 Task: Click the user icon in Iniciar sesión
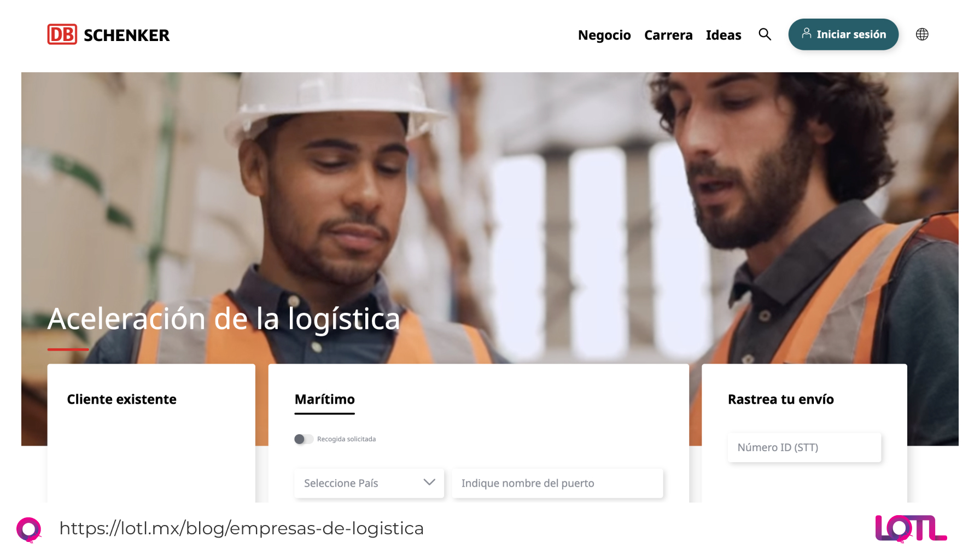806,33
